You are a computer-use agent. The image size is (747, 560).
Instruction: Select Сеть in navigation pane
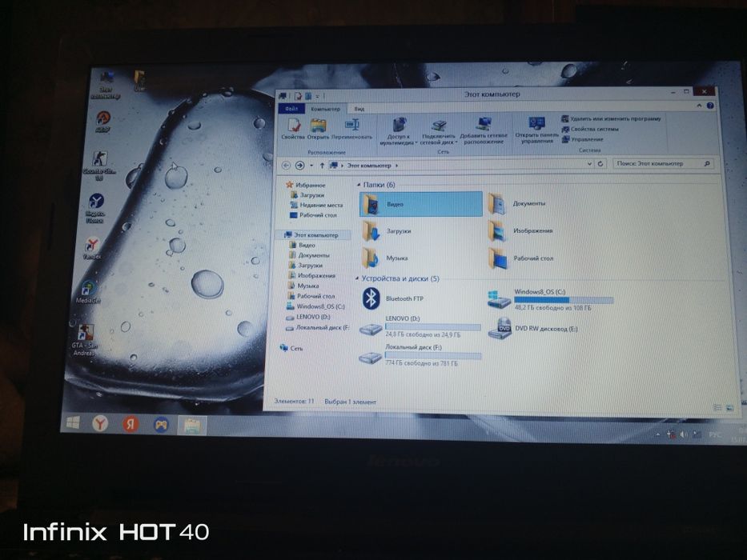coord(291,348)
